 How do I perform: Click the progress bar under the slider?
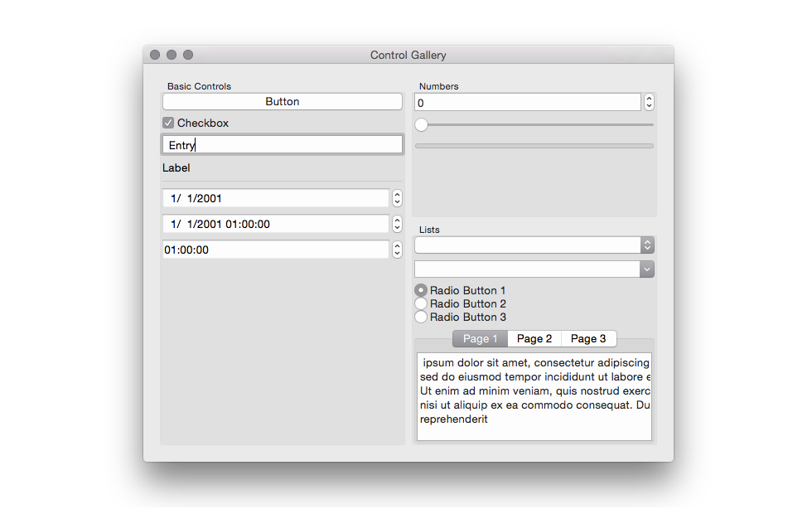(534, 146)
